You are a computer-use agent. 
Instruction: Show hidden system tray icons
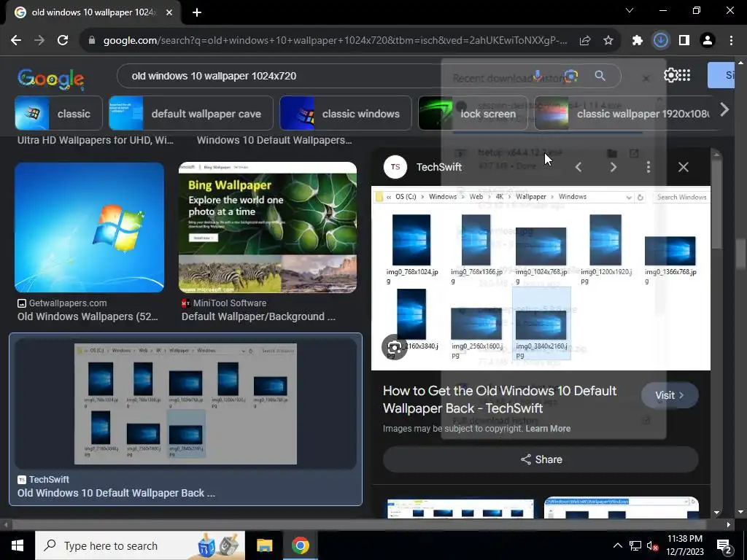pos(617,545)
